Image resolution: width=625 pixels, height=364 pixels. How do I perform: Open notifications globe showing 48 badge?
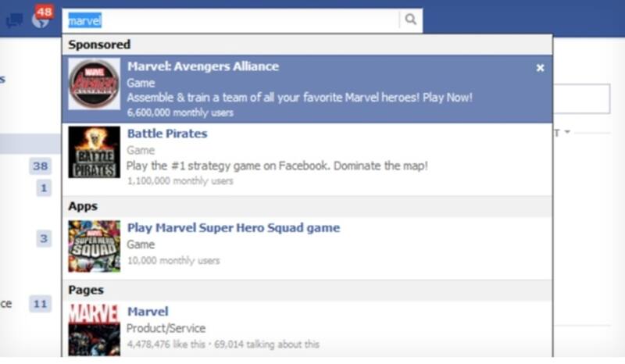coord(40,19)
